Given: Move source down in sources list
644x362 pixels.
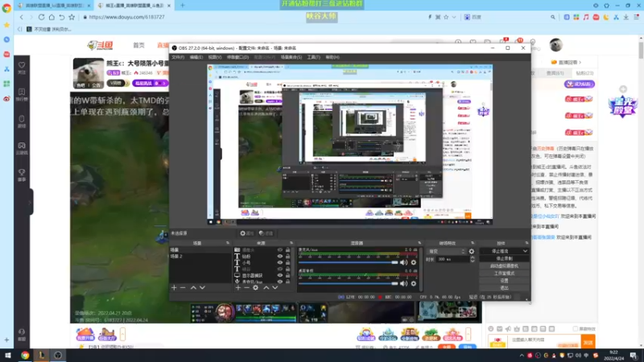Looking at the screenshot, I should coord(275,288).
